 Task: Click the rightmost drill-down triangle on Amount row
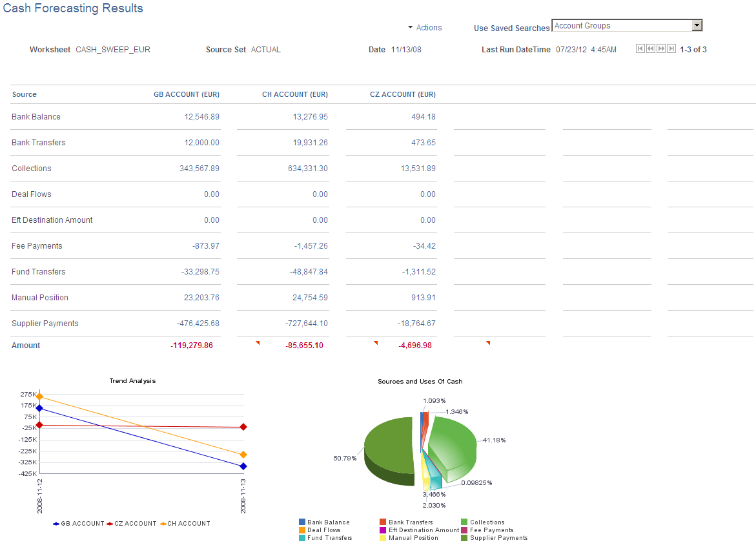tap(487, 342)
